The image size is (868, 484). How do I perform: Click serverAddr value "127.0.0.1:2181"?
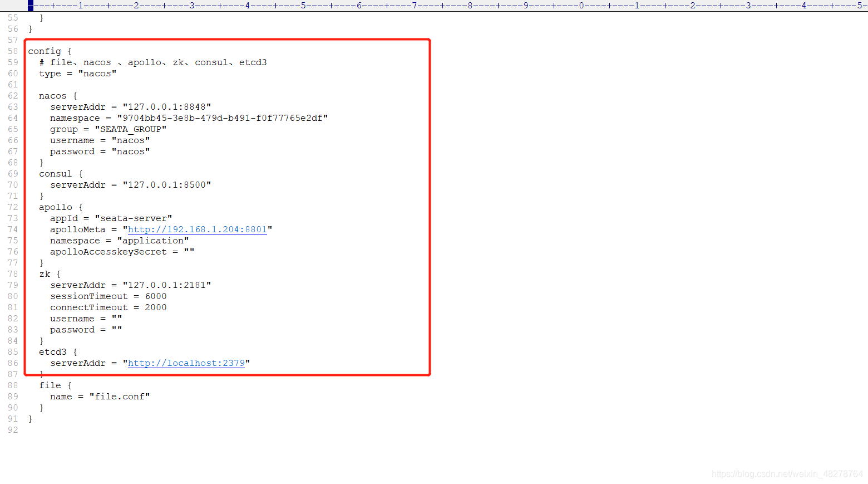click(x=167, y=285)
